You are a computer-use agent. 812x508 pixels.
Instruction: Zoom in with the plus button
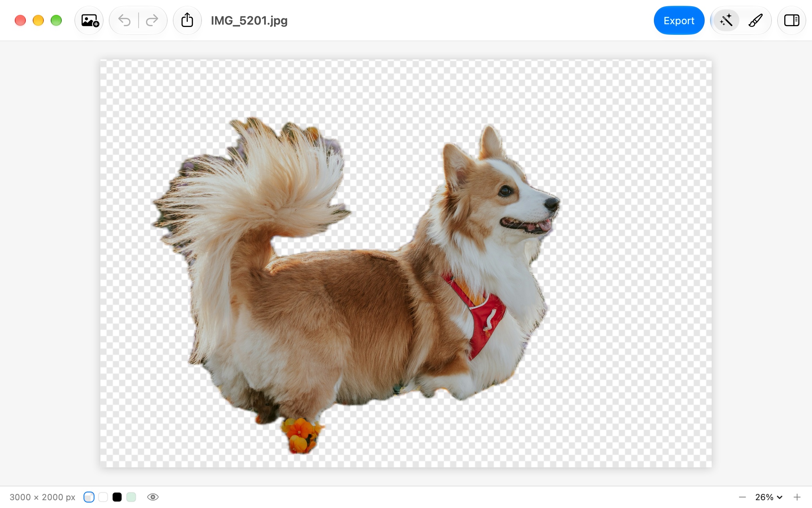(797, 497)
